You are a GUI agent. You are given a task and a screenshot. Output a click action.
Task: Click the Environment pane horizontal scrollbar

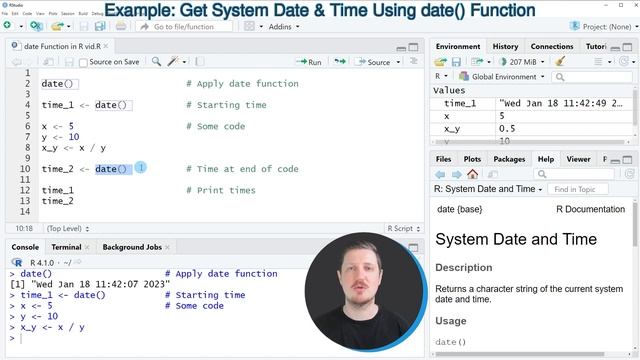click(530, 142)
